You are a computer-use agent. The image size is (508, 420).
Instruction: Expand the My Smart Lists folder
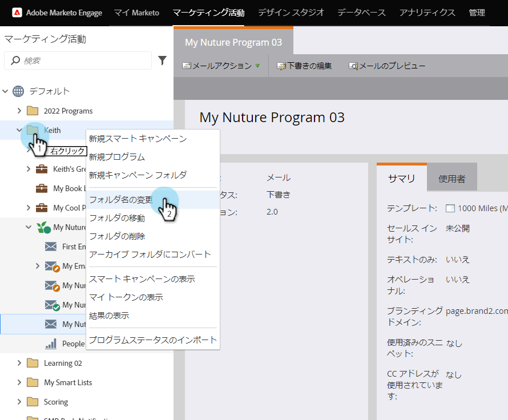(19, 382)
